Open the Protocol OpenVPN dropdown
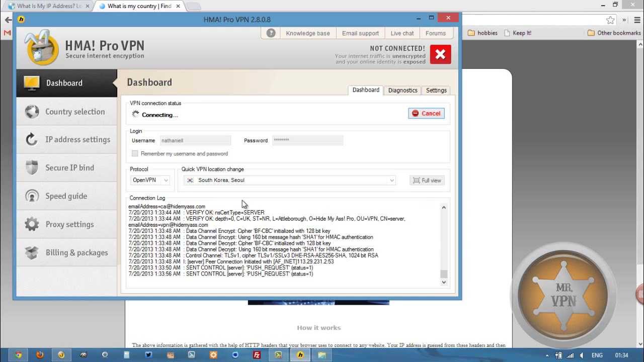This screenshot has height=362, width=644. [x=150, y=180]
